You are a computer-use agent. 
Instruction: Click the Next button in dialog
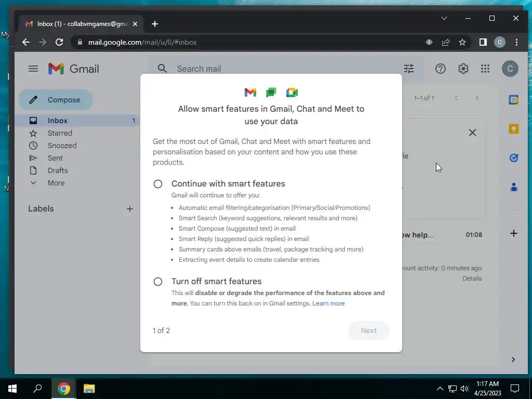tap(369, 330)
